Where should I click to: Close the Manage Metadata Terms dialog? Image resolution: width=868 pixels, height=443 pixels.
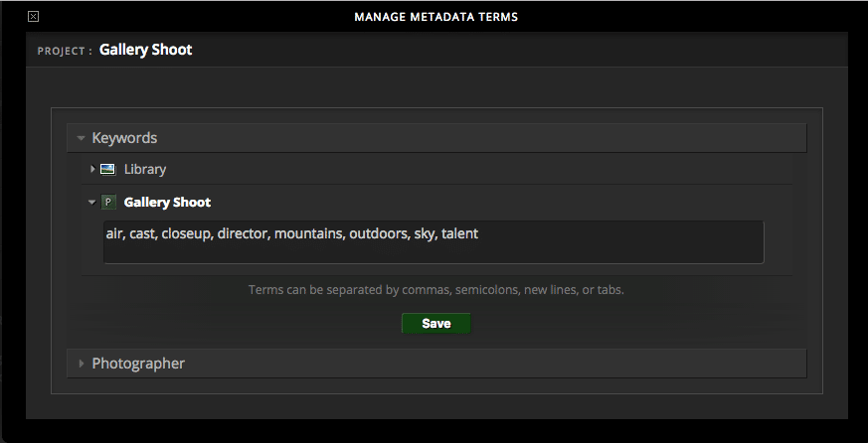[x=33, y=17]
